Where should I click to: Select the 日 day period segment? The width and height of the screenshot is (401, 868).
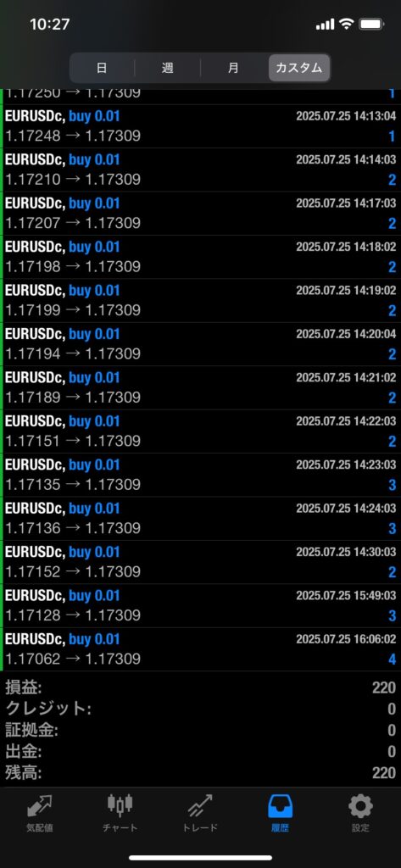pos(102,68)
